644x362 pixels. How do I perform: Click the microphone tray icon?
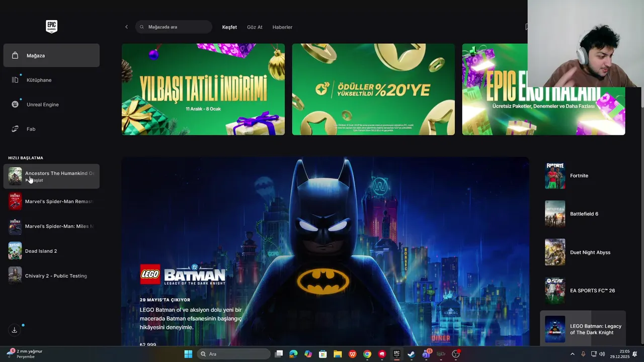tap(583, 354)
